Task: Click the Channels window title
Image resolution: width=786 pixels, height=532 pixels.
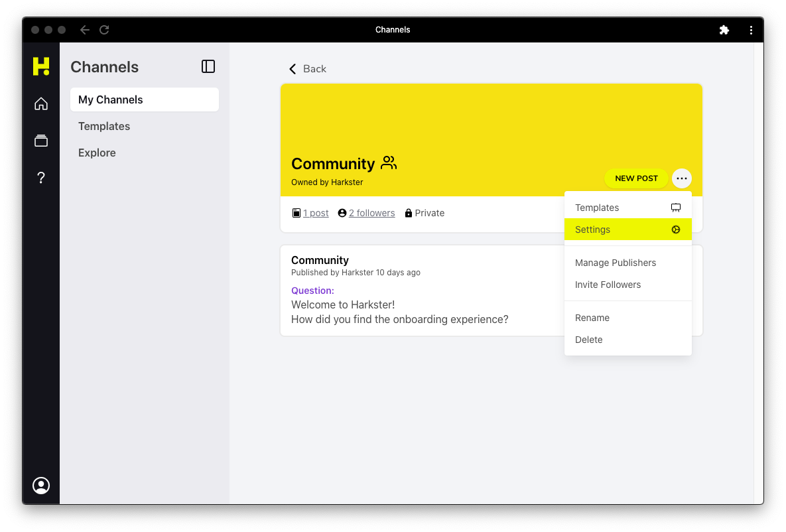Action: click(x=393, y=30)
